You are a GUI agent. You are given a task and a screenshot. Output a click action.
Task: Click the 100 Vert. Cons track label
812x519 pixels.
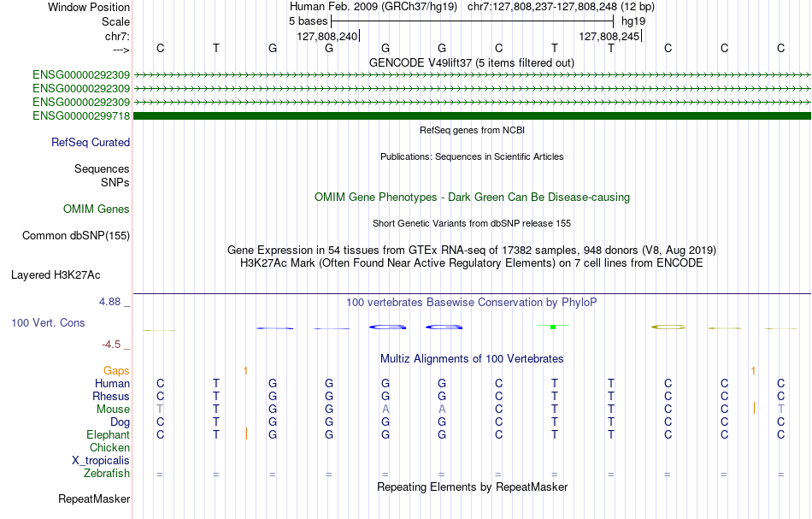(48, 322)
